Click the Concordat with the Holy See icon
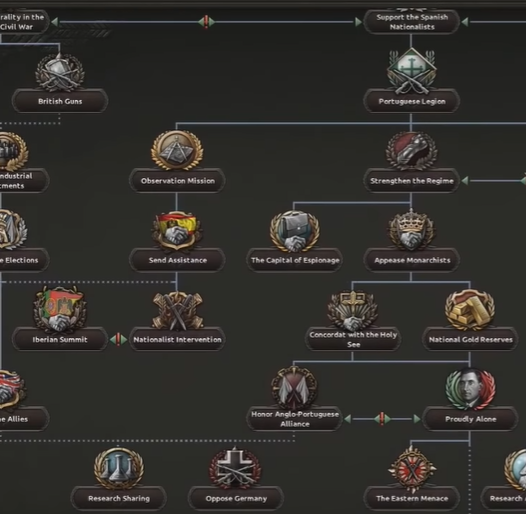Image resolution: width=526 pixels, height=514 pixels. tap(353, 311)
